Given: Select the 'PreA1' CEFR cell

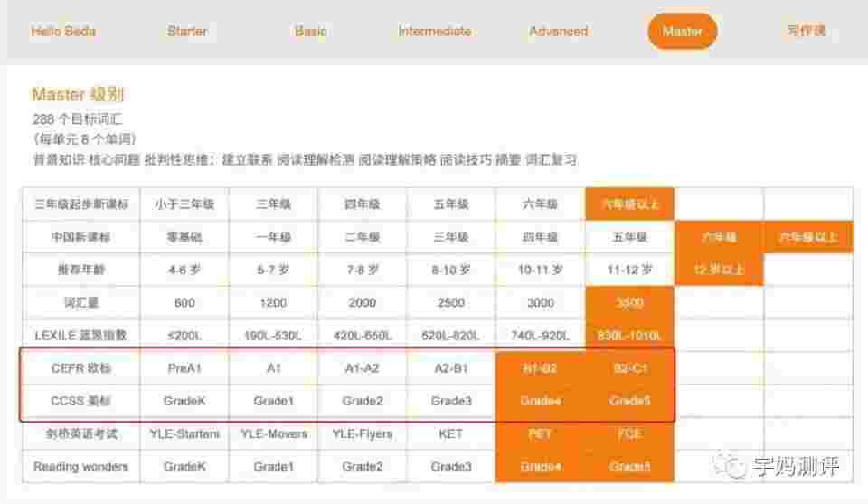Looking at the screenshot, I should (184, 368).
